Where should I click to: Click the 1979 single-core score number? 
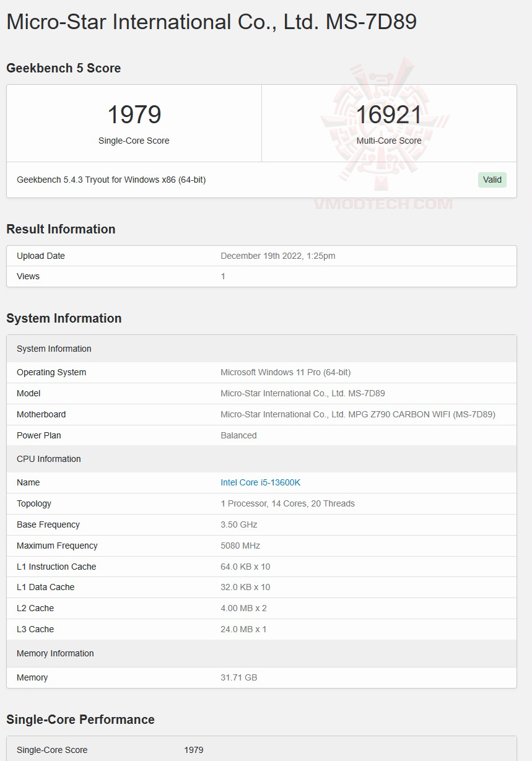pyautogui.click(x=134, y=115)
